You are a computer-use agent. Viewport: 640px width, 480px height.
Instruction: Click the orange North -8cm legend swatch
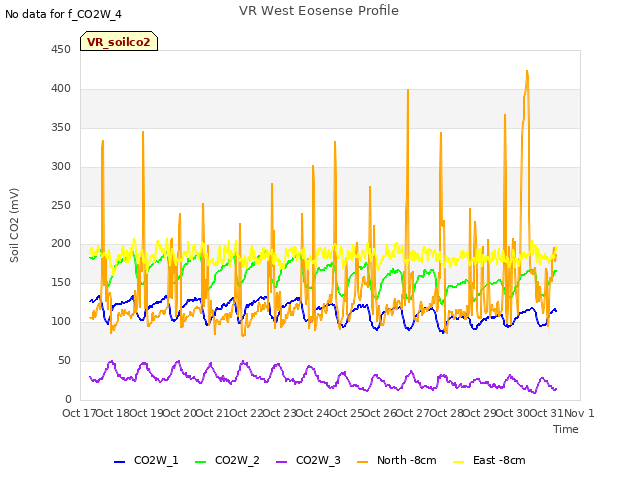tap(362, 461)
